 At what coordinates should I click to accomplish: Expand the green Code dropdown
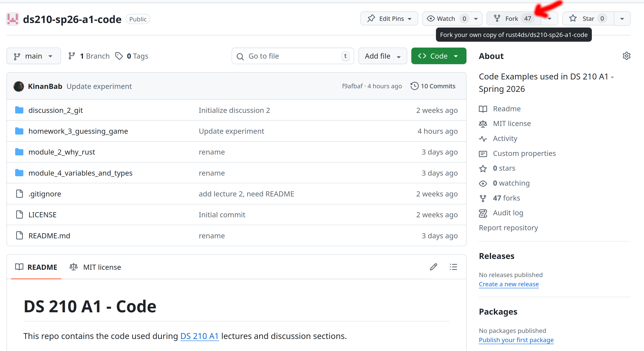coord(438,56)
